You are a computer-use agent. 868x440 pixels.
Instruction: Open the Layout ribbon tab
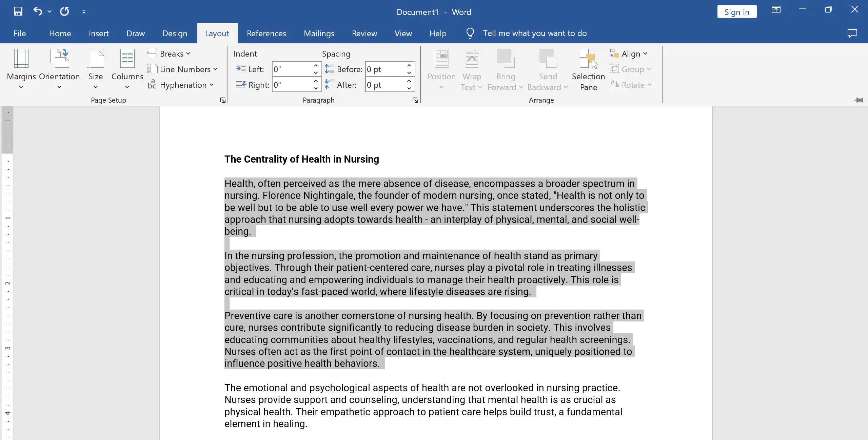(x=217, y=33)
